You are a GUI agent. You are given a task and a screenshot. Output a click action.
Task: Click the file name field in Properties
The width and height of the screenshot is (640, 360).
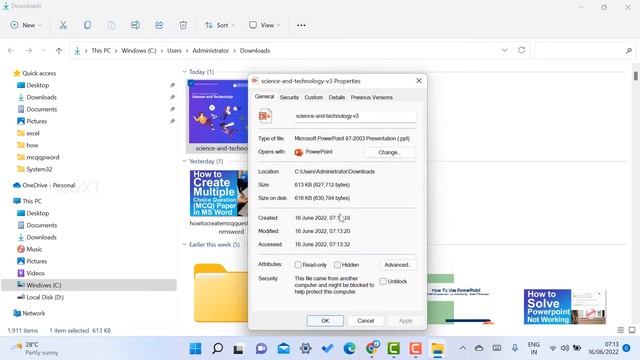click(355, 116)
